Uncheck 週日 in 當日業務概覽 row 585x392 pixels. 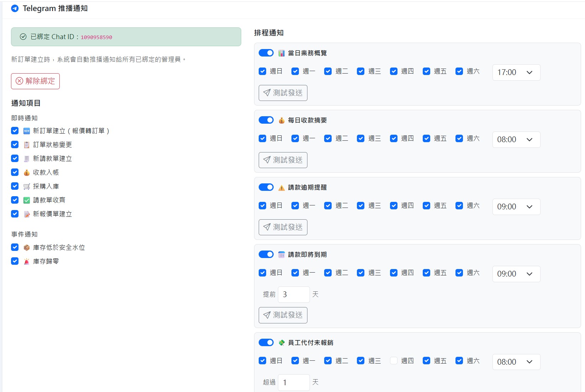tap(263, 71)
